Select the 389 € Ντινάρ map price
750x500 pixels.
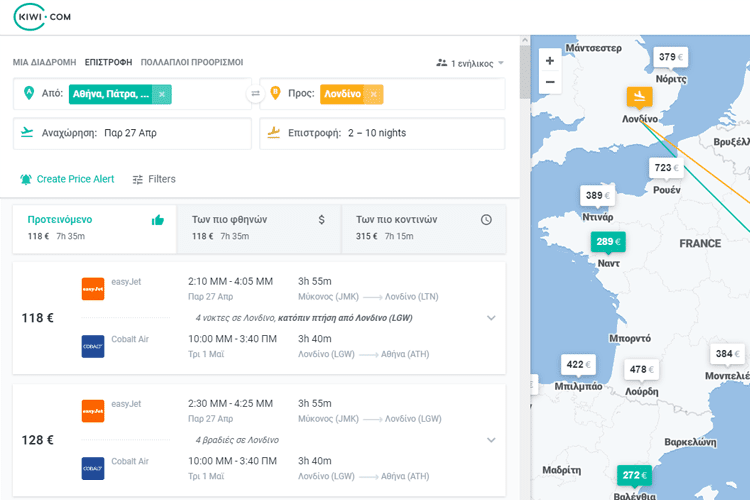pos(597,195)
